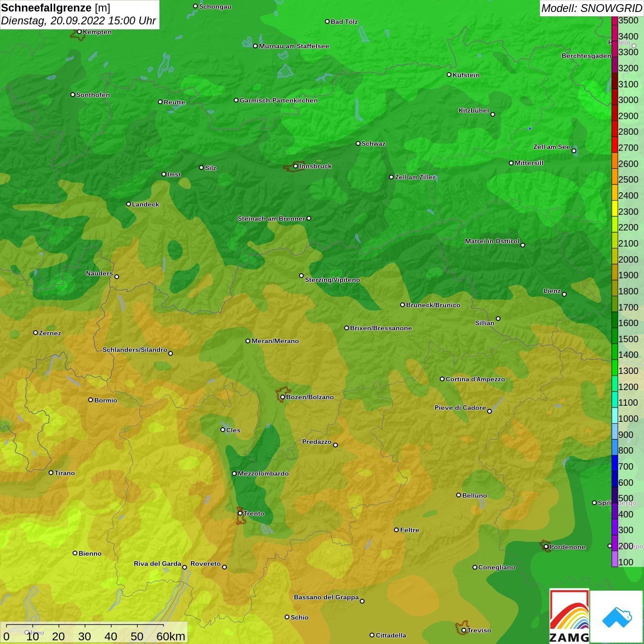Screen dimensions: 644x644
Task: Click the Kempten city marker
Action: pos(79,32)
